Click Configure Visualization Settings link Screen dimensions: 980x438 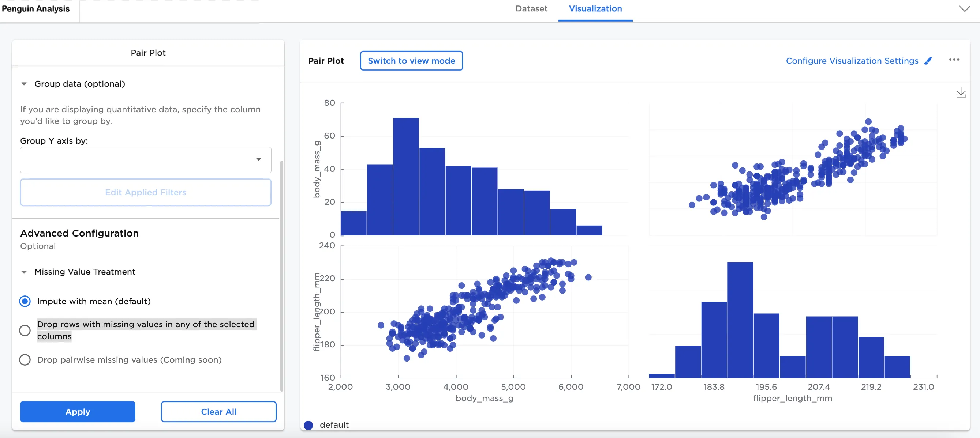click(852, 61)
